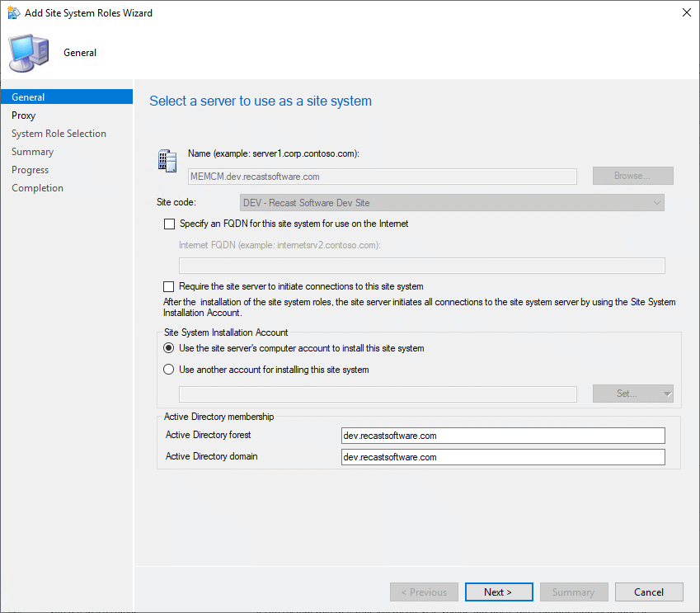Click the Active Directory domain text field
Image resolution: width=700 pixels, height=613 pixels.
(502, 457)
